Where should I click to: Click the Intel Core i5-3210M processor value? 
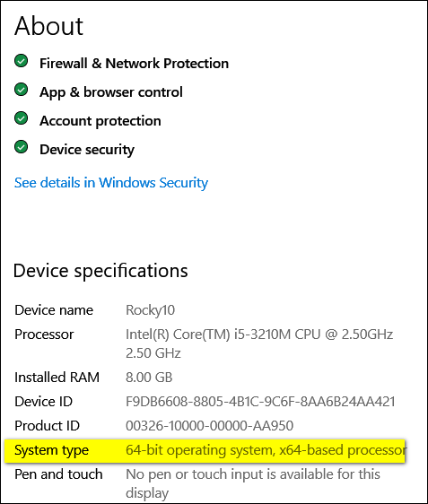pyautogui.click(x=259, y=344)
